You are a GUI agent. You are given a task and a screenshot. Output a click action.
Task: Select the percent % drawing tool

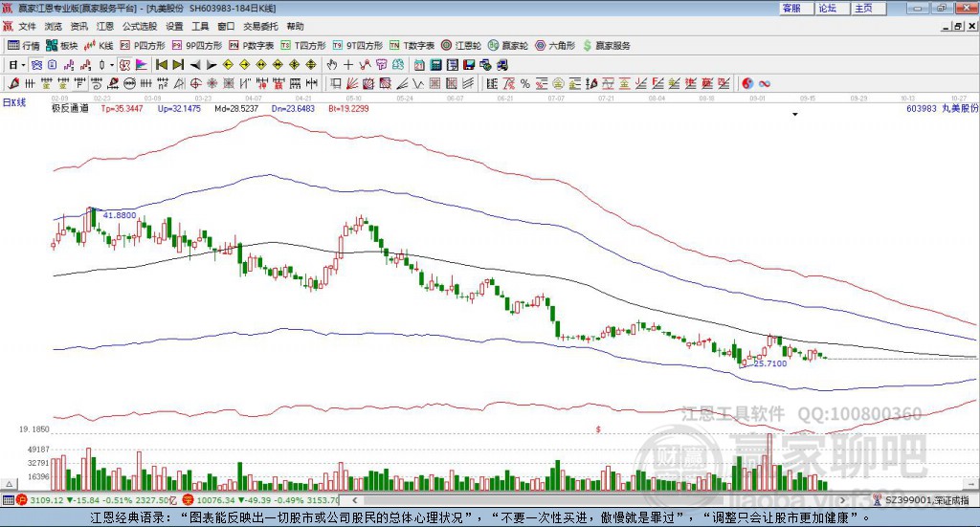pos(525,83)
